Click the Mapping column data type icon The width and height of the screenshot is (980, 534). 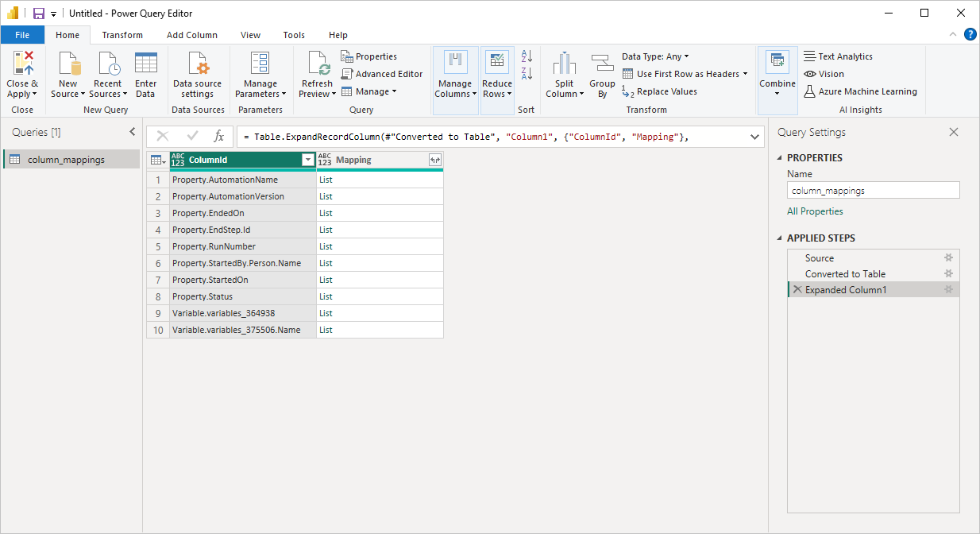324,160
